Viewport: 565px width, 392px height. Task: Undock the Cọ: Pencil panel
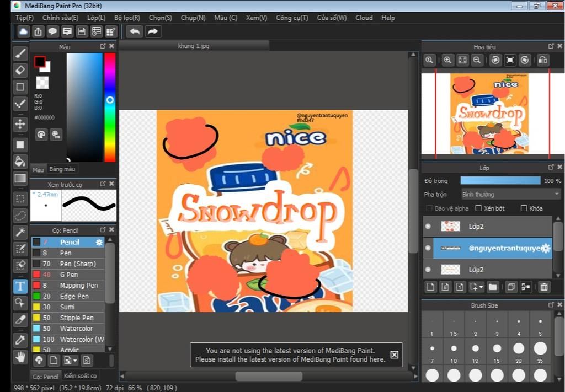pos(103,230)
